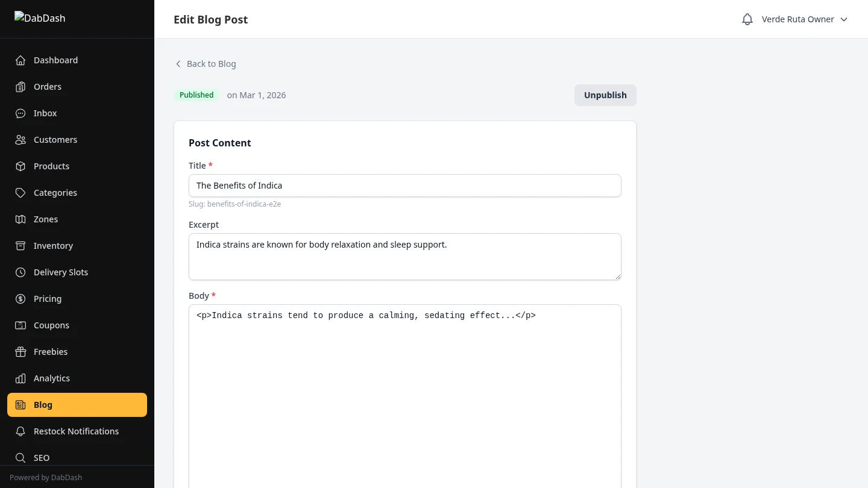Open the Analytics chart icon
868x488 pixels.
click(x=20, y=378)
